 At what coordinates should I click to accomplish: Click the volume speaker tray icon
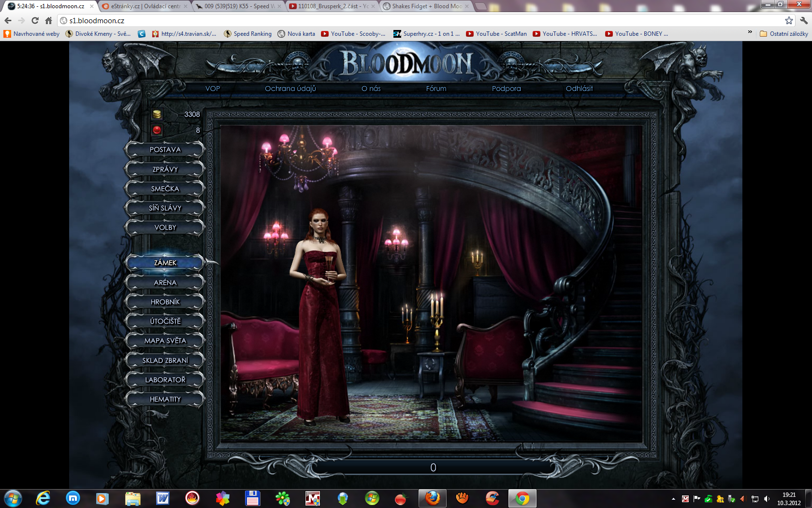(x=767, y=499)
